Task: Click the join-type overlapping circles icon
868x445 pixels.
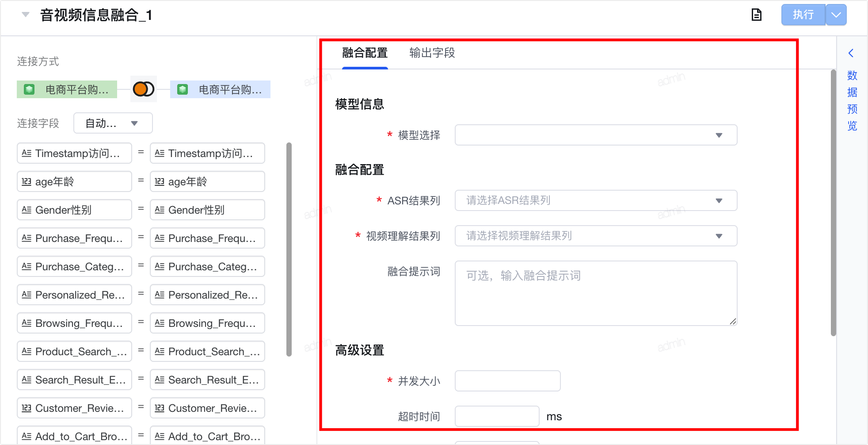Action: pos(144,89)
